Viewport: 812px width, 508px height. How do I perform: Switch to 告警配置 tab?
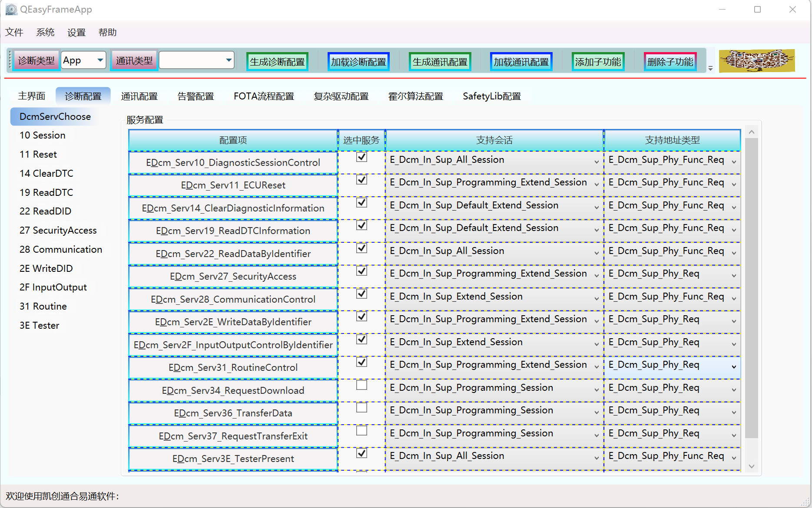196,96
